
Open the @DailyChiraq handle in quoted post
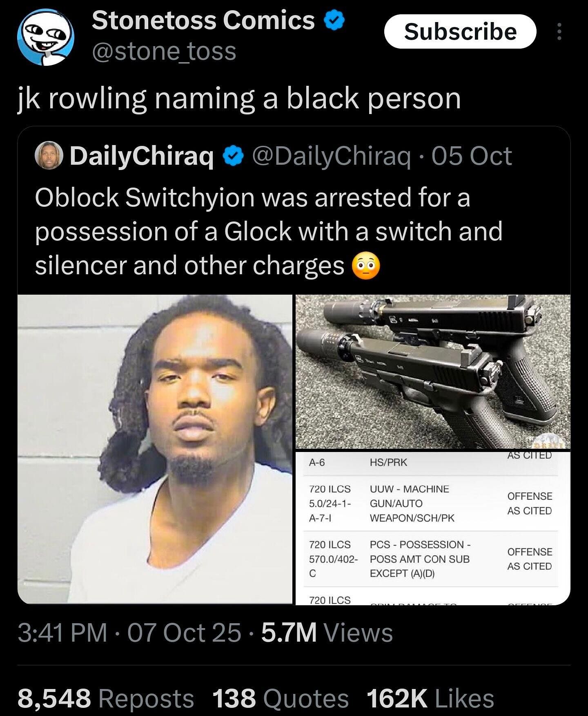(x=332, y=156)
